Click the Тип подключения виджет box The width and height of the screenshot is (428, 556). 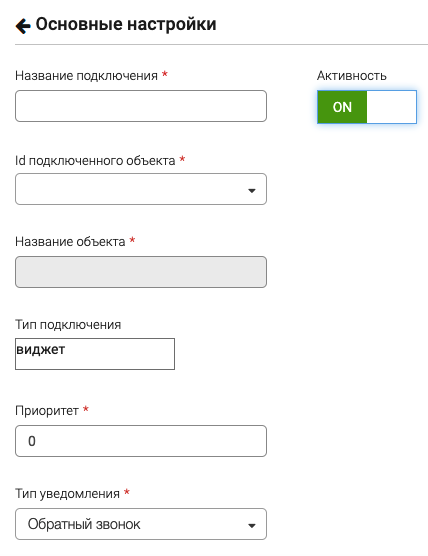pyautogui.click(x=95, y=354)
